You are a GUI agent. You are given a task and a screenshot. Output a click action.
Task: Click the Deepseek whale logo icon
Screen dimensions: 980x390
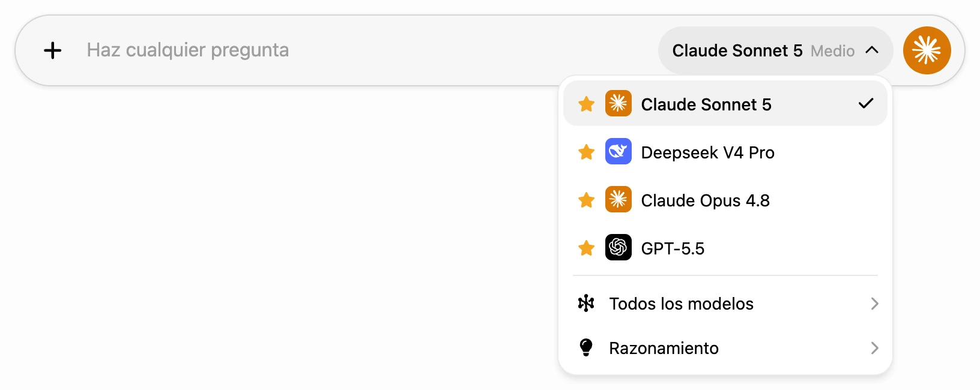point(618,151)
